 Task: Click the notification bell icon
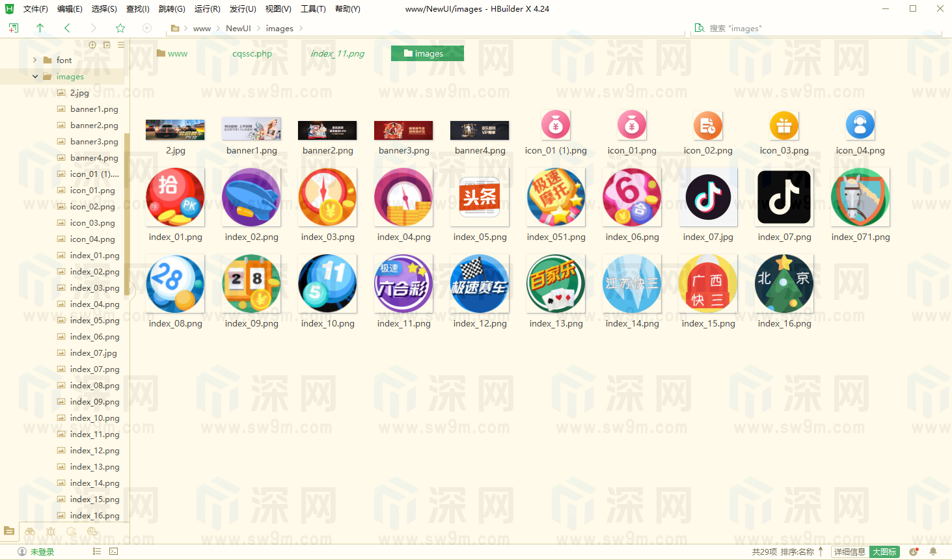tap(933, 552)
